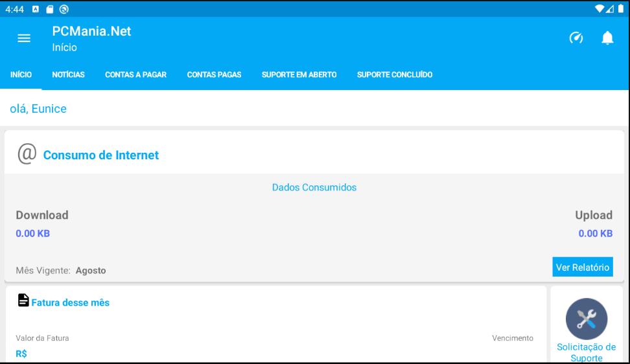The width and height of the screenshot is (630, 364).
Task: Select the INÍCIO tab
Action: tap(21, 74)
